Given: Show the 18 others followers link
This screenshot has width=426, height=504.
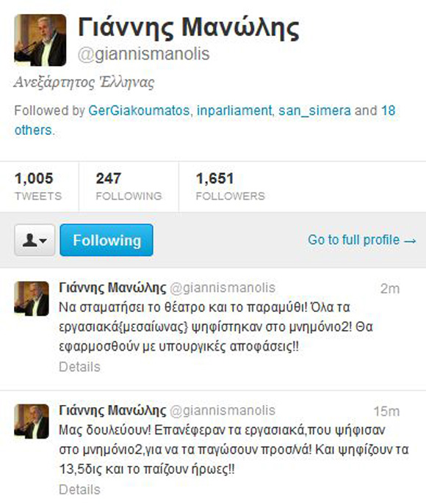Looking at the screenshot, I should coord(205,120).
